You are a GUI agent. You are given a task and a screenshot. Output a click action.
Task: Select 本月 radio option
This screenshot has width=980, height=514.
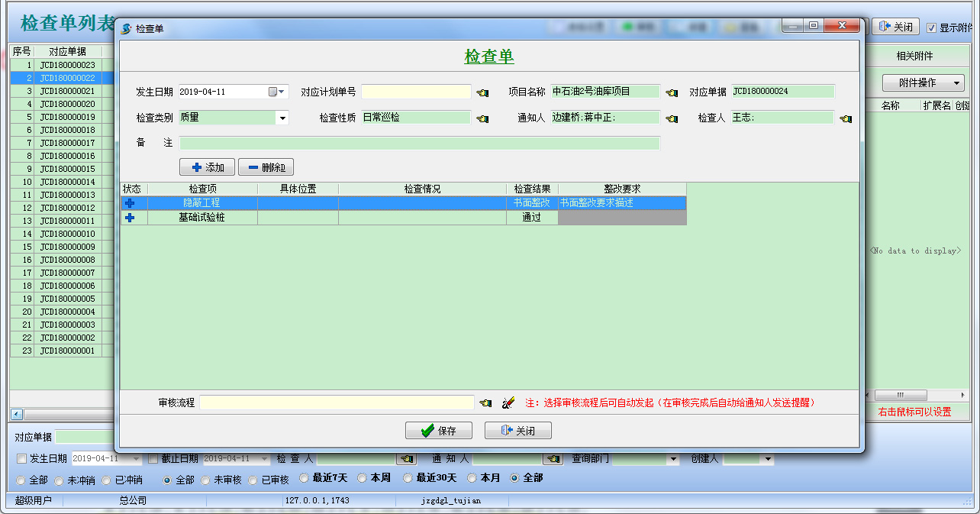472,478
